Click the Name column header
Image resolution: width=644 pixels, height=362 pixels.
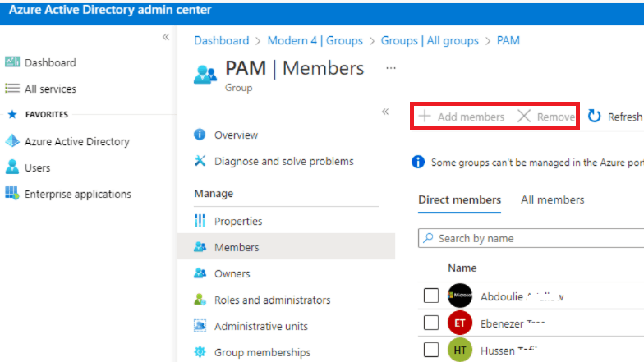click(462, 268)
